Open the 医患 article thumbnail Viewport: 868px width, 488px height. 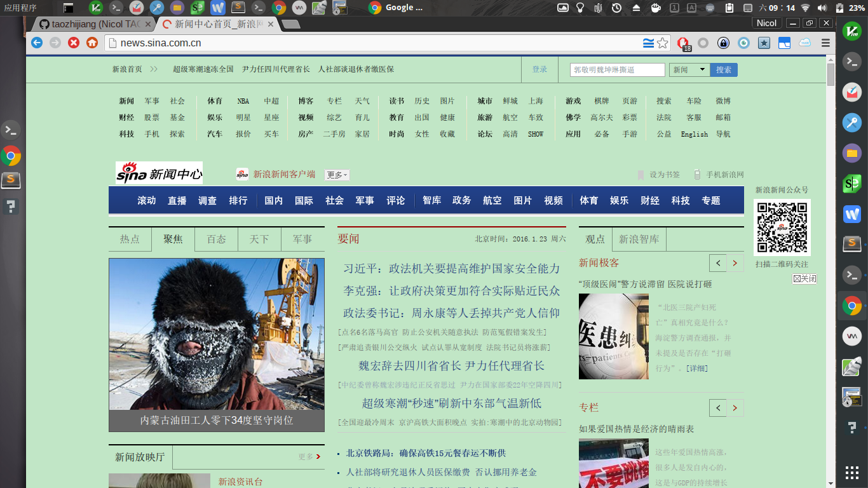[x=614, y=336]
